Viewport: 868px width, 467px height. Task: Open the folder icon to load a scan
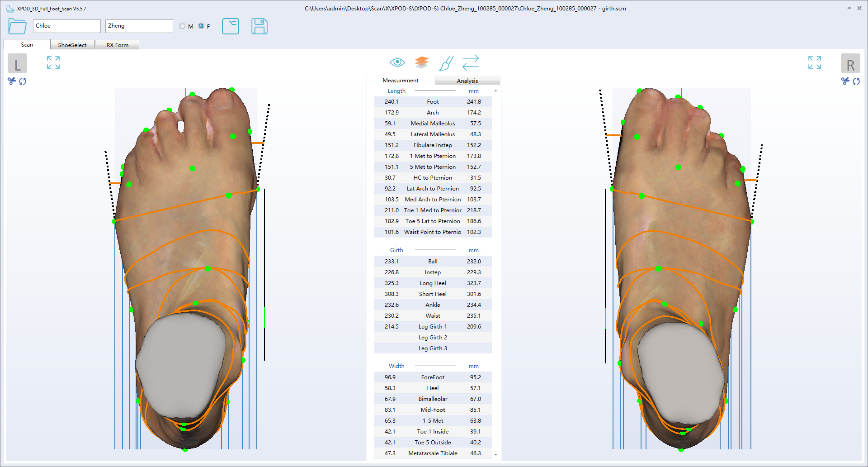click(x=17, y=26)
